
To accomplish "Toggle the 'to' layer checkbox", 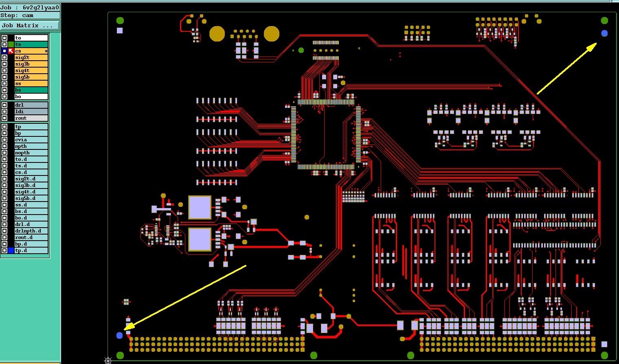I will (4, 38).
